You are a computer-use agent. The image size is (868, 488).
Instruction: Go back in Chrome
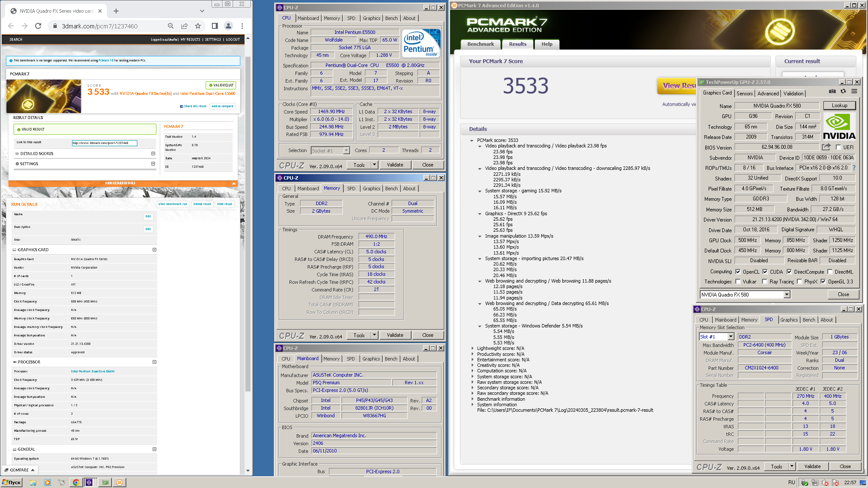coord(11,26)
